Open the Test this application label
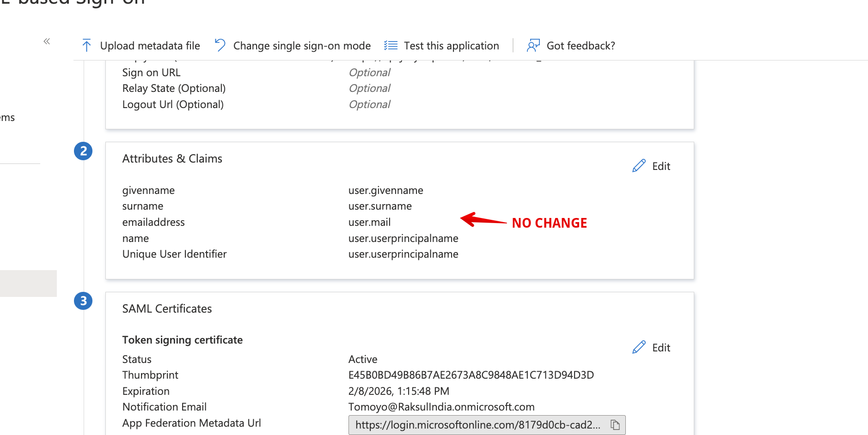The height and width of the screenshot is (435, 868). 451,46
